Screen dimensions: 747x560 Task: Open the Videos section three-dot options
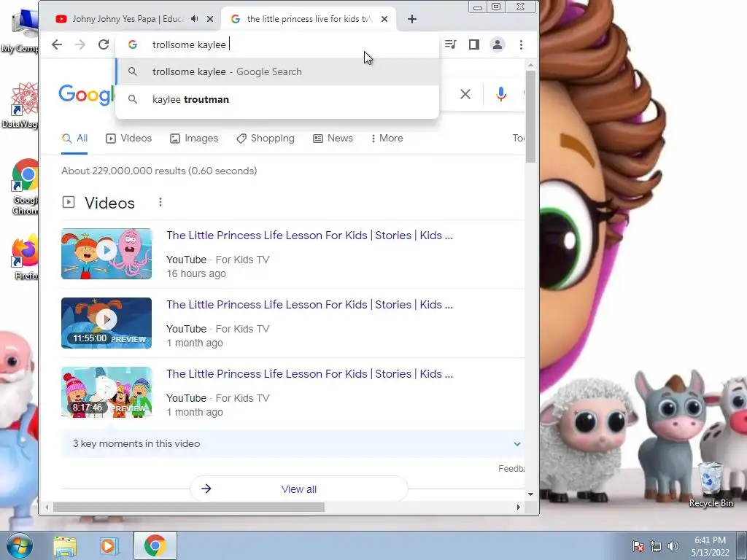click(160, 203)
